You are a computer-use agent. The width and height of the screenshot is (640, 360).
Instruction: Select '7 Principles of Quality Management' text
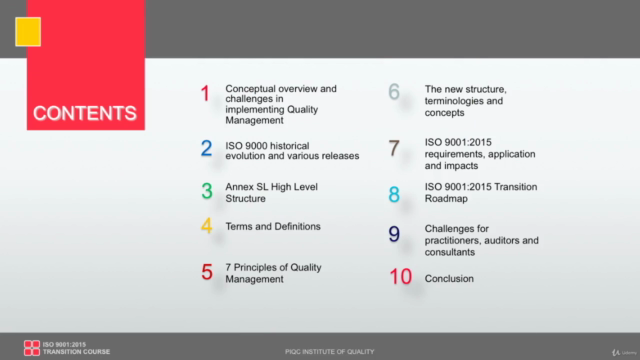pos(273,273)
